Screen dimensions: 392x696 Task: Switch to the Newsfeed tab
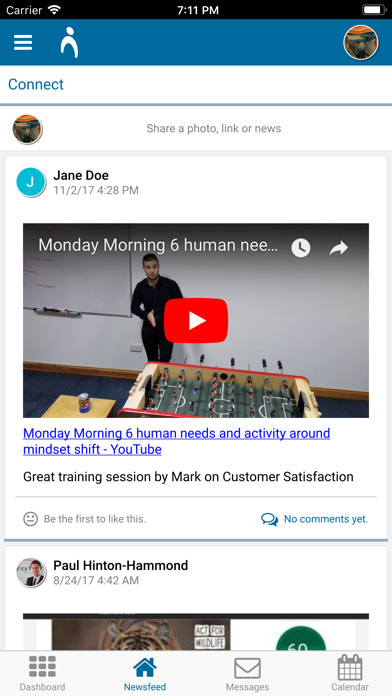(145, 673)
